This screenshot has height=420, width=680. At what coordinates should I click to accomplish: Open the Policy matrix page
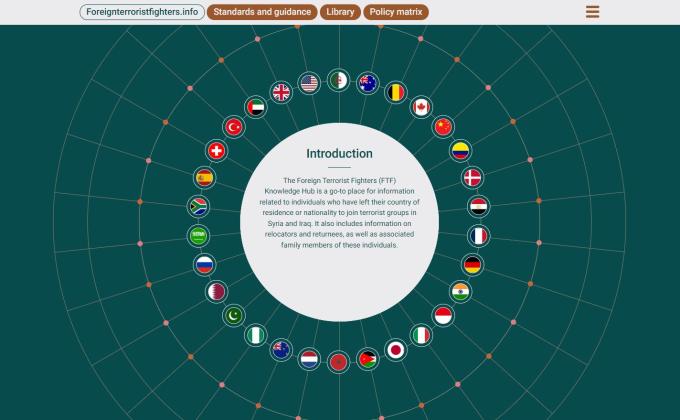tap(396, 12)
